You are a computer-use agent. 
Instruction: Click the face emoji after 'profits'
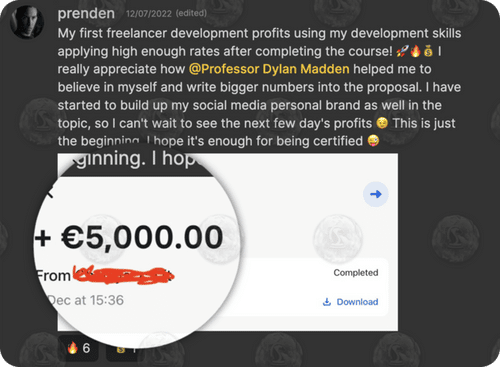[382, 123]
